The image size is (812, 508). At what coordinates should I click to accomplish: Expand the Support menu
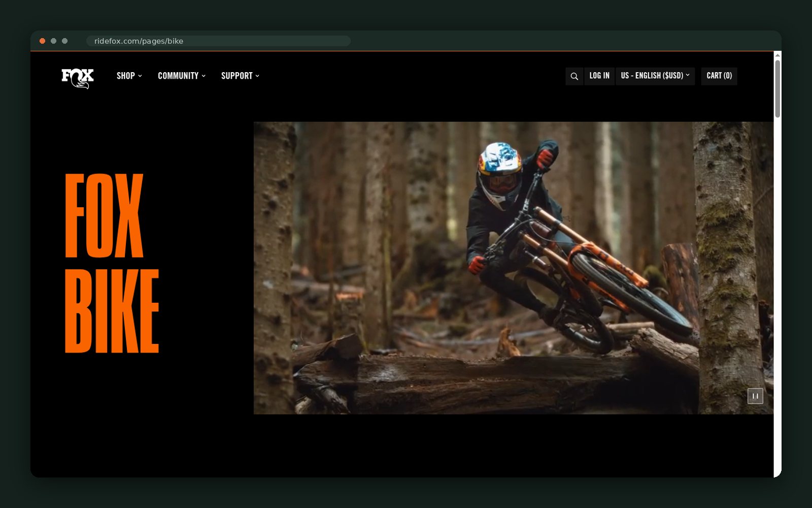click(240, 76)
